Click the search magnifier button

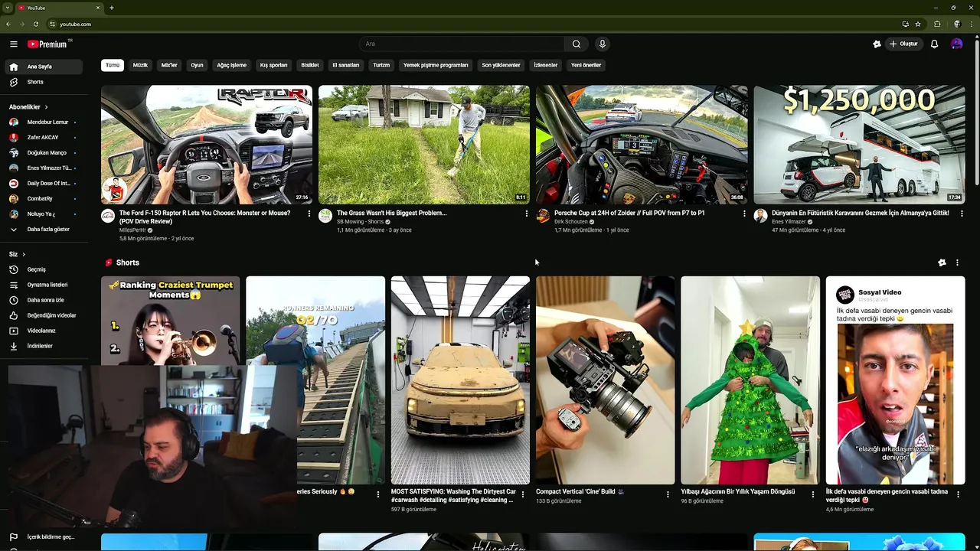pyautogui.click(x=577, y=44)
